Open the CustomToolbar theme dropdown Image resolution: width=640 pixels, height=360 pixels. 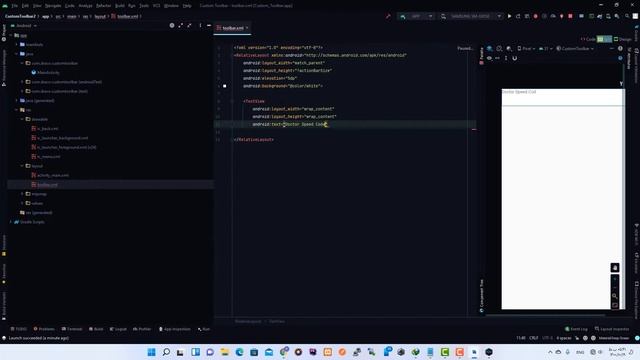[575, 49]
